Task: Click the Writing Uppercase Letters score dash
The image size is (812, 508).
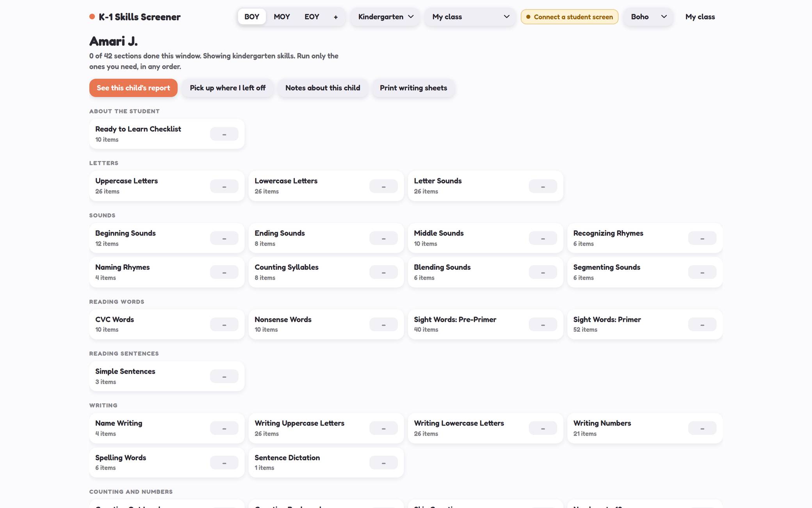Action: [383, 428]
